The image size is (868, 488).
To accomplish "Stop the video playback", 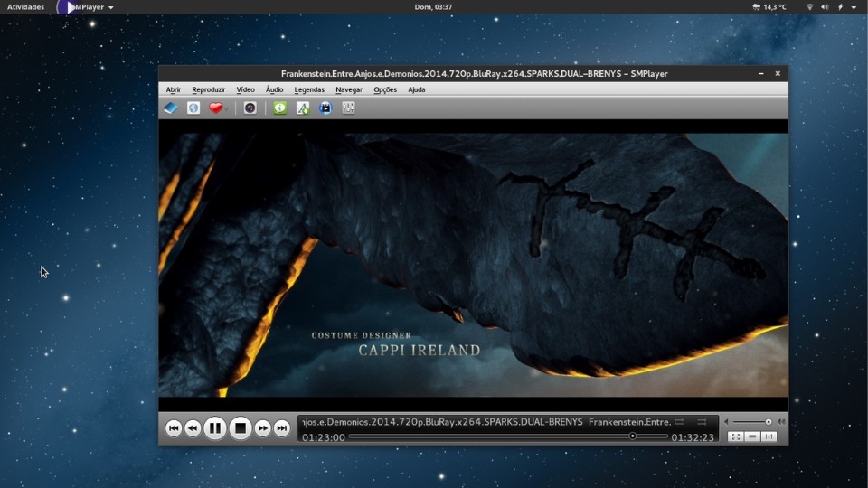I will 241,428.
